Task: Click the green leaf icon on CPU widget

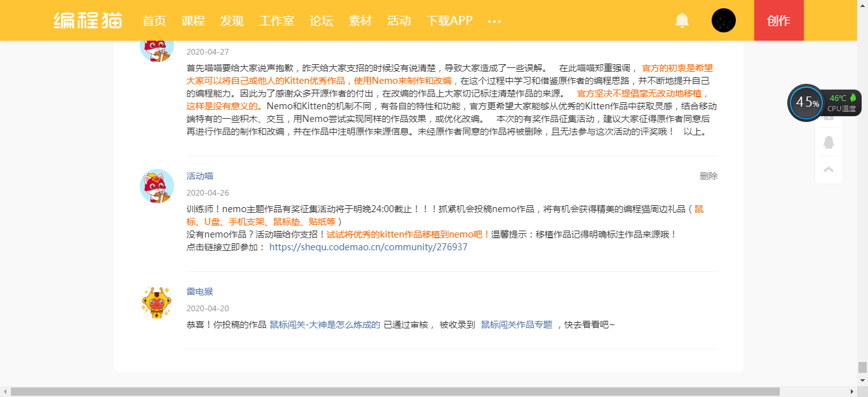Action: pos(853,98)
